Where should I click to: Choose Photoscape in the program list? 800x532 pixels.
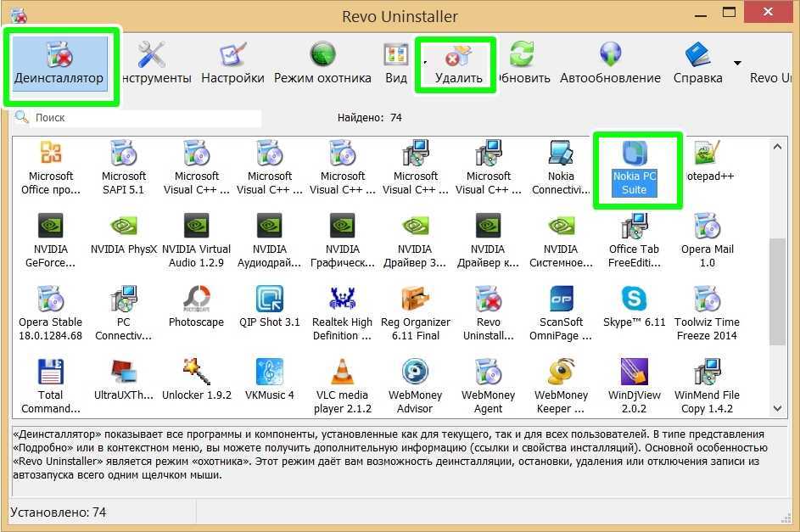[x=196, y=311]
